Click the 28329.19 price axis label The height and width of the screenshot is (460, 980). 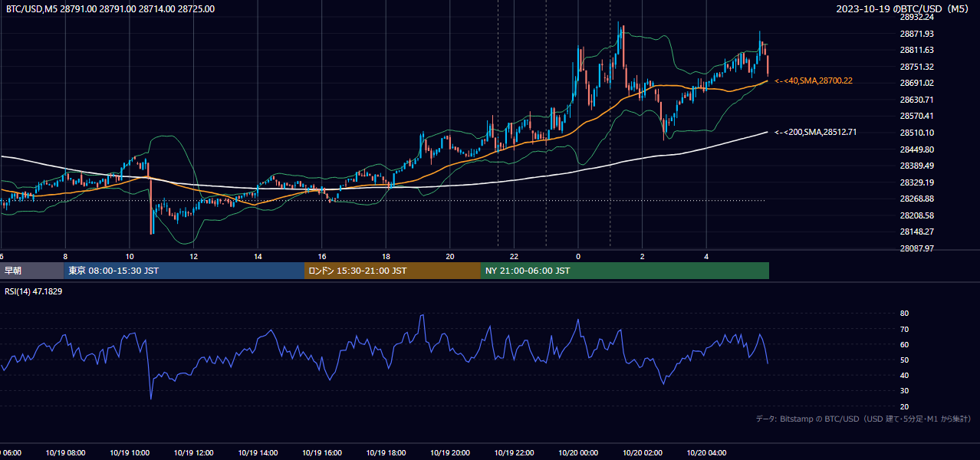[916, 182]
